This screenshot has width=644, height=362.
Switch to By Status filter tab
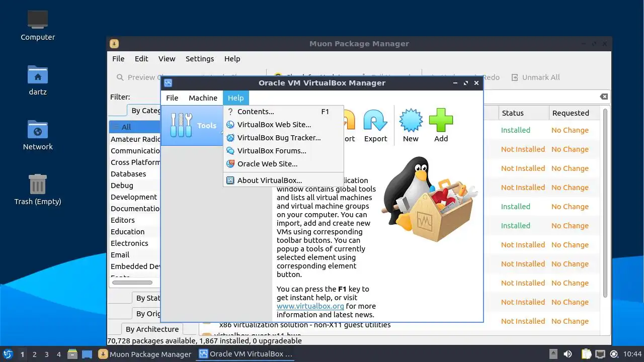pyautogui.click(x=147, y=298)
